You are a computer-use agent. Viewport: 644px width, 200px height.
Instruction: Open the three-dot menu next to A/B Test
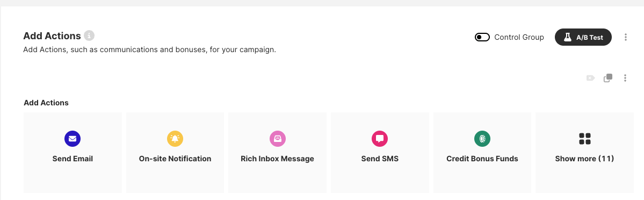[x=626, y=37]
